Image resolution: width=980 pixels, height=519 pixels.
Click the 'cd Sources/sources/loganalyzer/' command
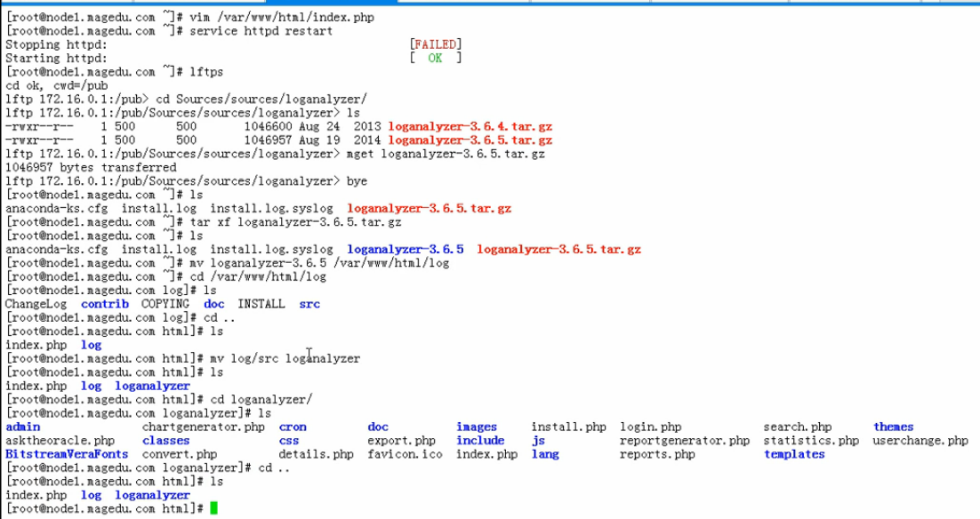pos(261,100)
